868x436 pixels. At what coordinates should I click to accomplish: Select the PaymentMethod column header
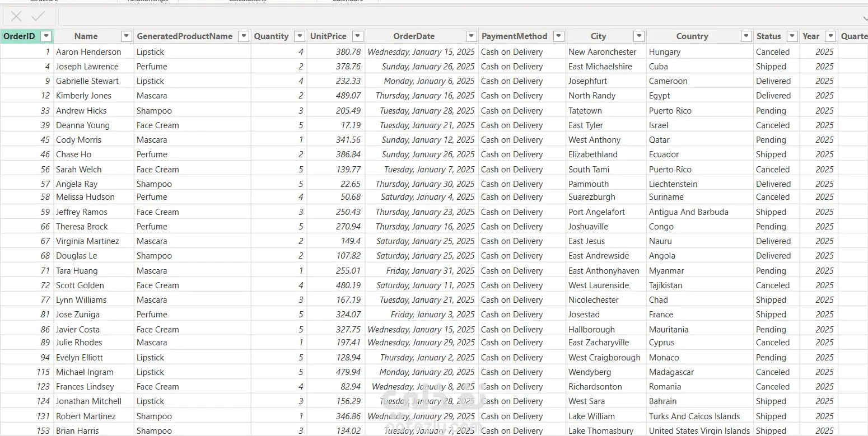(x=514, y=36)
